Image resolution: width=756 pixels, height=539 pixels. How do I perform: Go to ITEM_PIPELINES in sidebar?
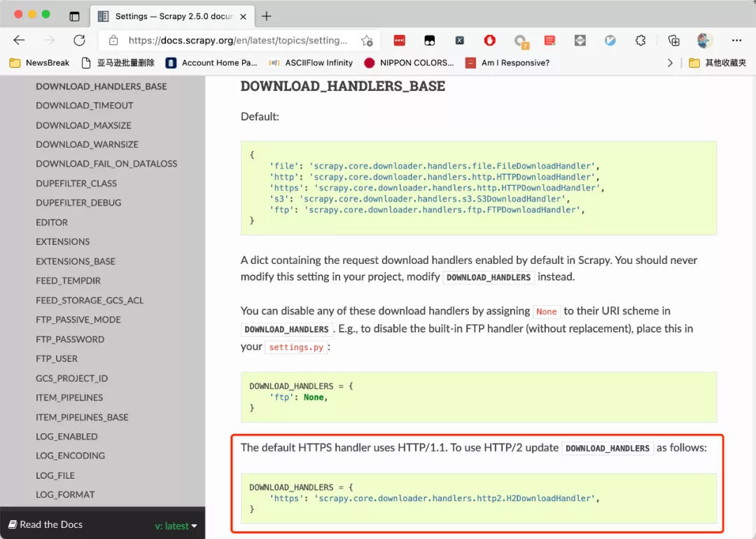(x=69, y=398)
